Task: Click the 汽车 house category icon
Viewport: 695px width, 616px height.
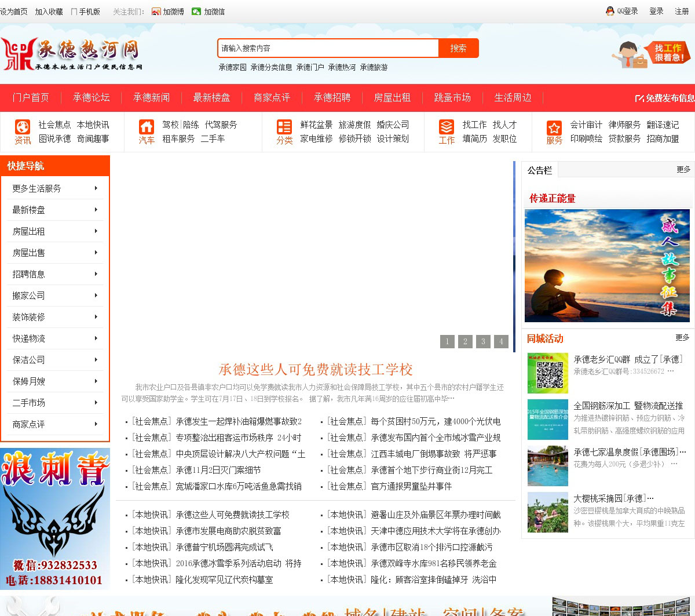Action: [147, 127]
